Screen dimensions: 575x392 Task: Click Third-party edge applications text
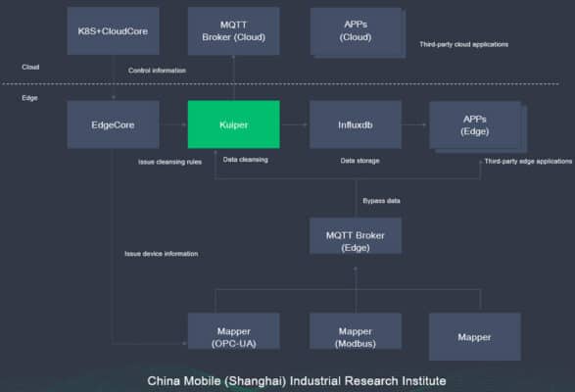coord(528,161)
